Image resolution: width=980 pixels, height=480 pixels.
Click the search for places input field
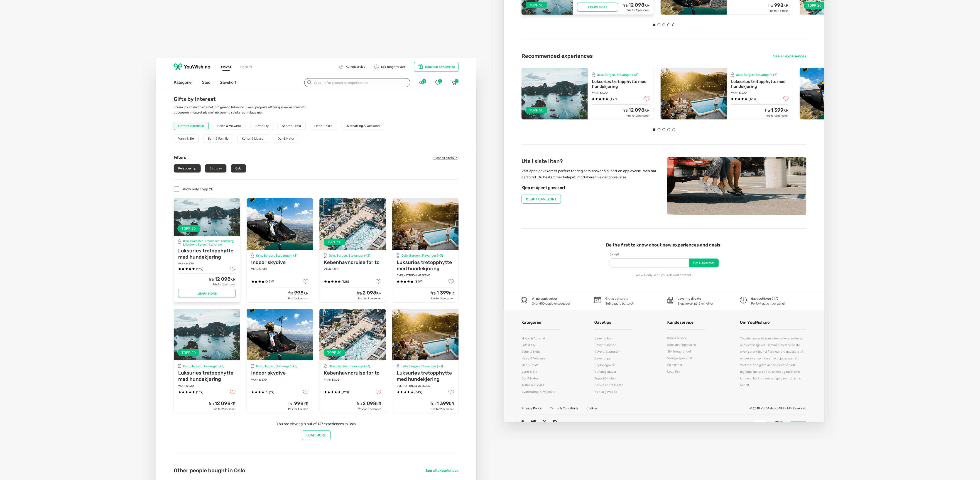click(x=358, y=83)
